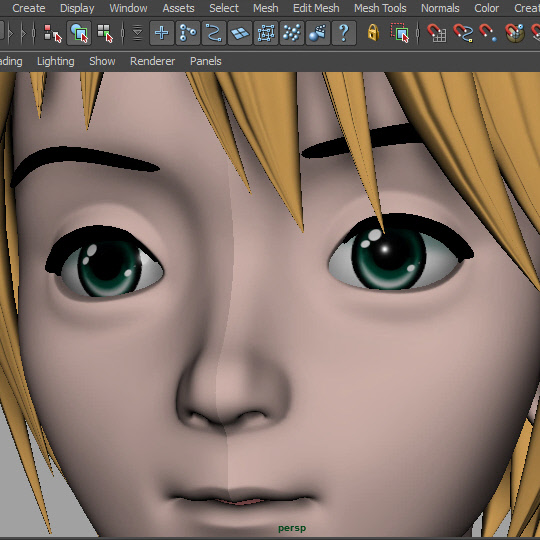The image size is (540, 540).
Task: Enable snap to grids magnet icon
Action: 437,33
